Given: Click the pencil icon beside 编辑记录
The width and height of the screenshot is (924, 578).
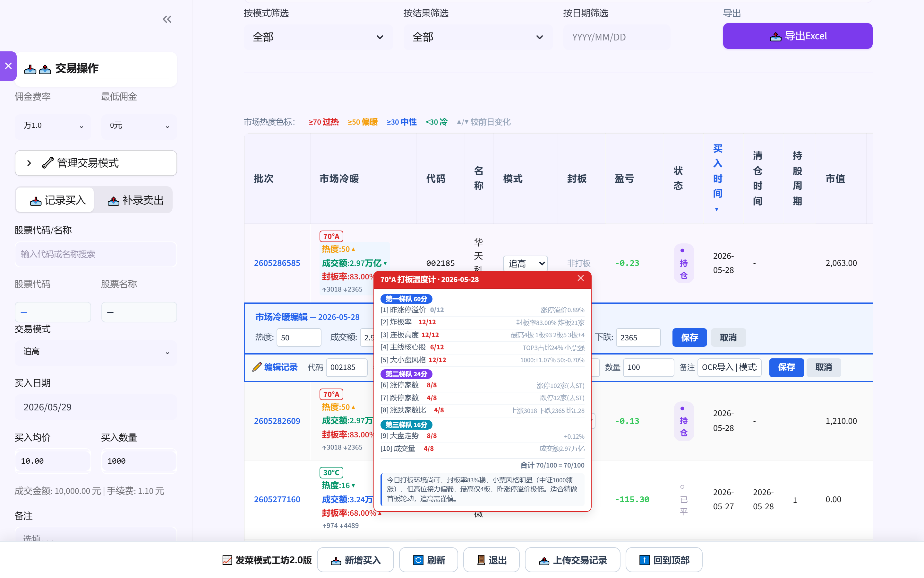Looking at the screenshot, I should click(257, 367).
